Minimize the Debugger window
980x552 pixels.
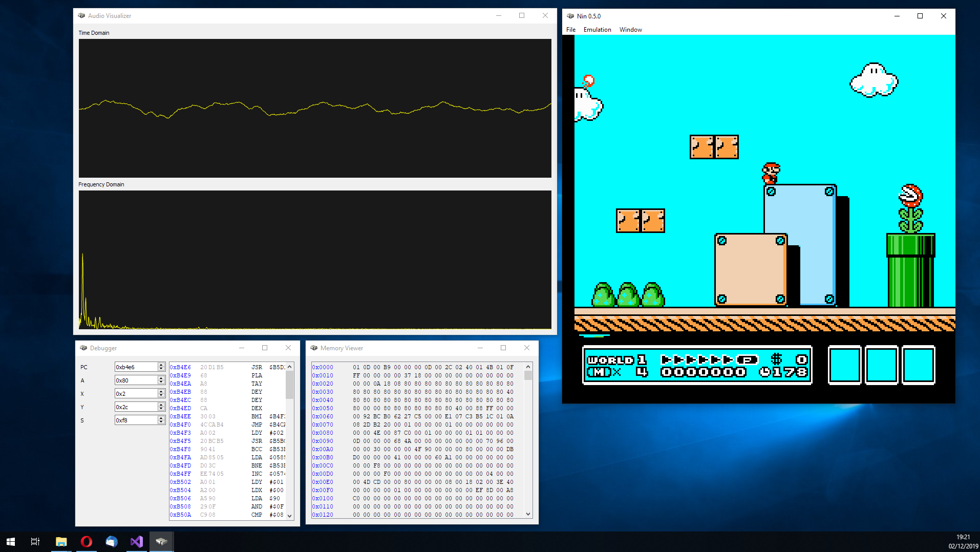point(241,348)
